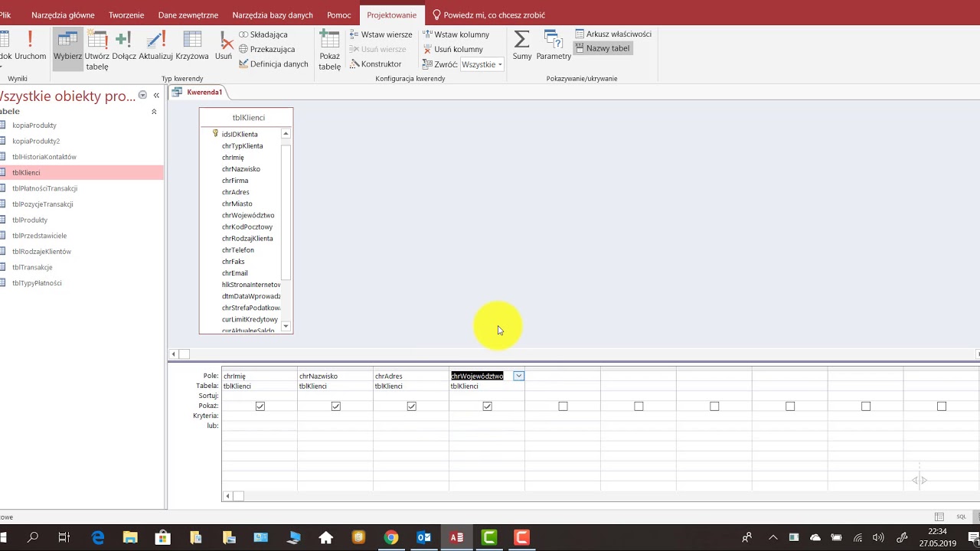The height and width of the screenshot is (551, 980).
Task: Choose the Usuń delete query
Action: point(224,46)
